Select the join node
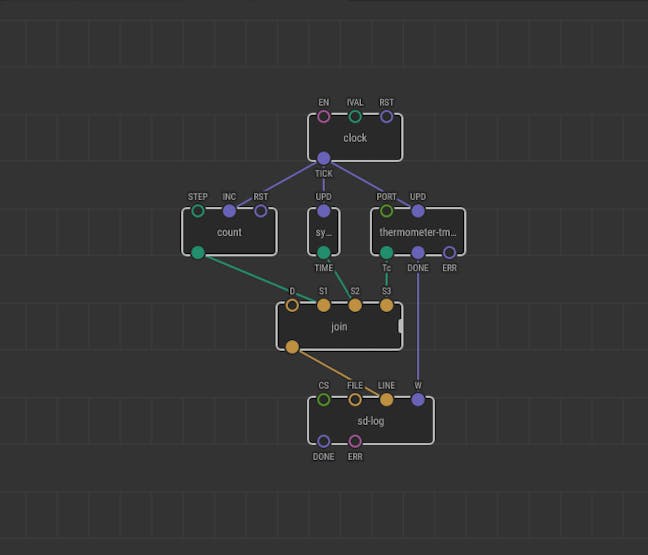 coord(339,326)
